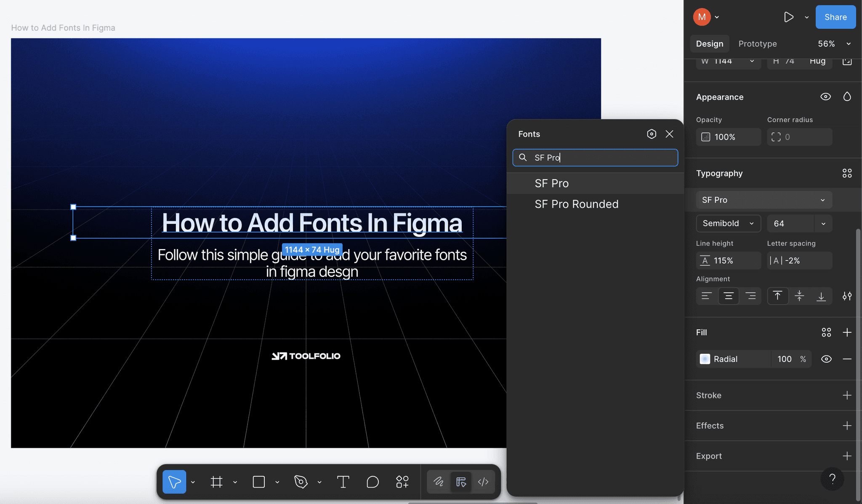Open the Fonts panel settings gear
862x504 pixels.
(651, 134)
